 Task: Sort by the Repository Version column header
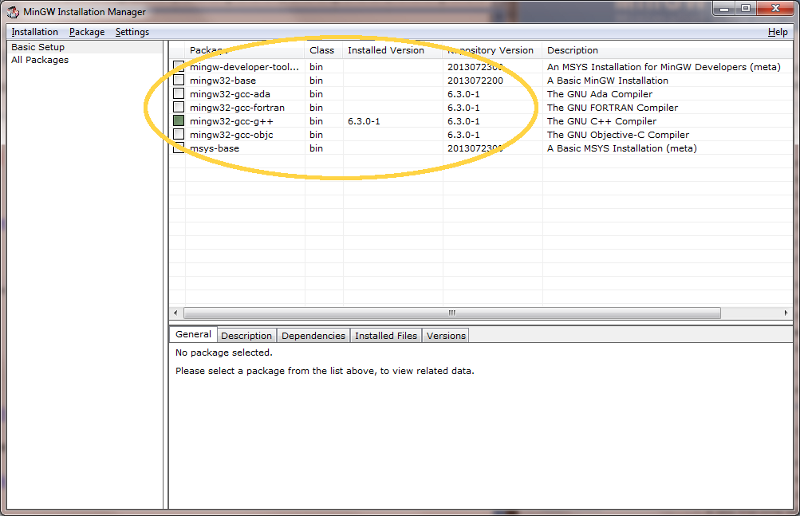pos(492,50)
